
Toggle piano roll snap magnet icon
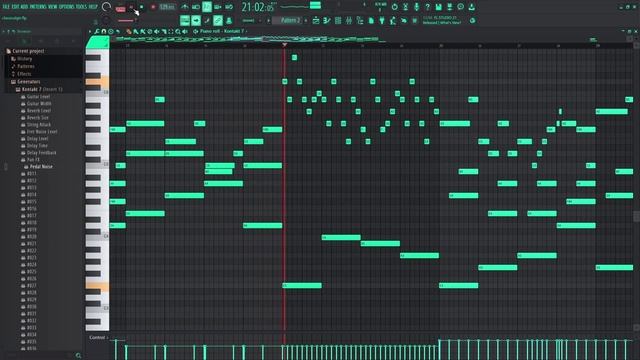click(104, 31)
